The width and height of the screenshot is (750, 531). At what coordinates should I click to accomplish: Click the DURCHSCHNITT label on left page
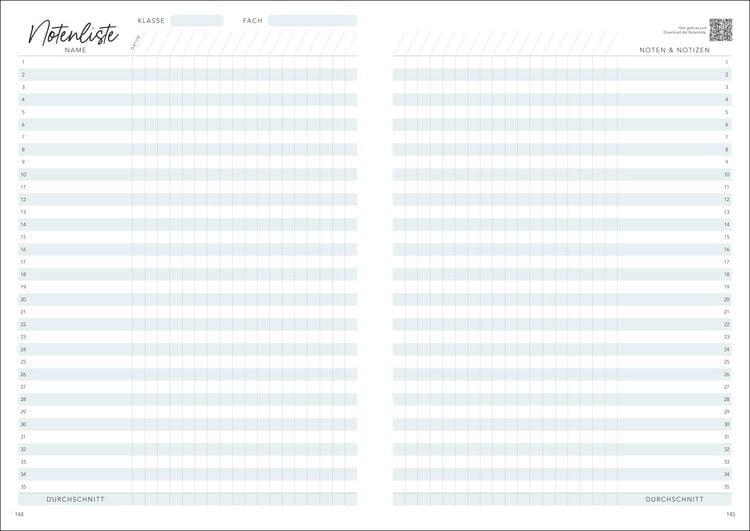tap(76, 499)
